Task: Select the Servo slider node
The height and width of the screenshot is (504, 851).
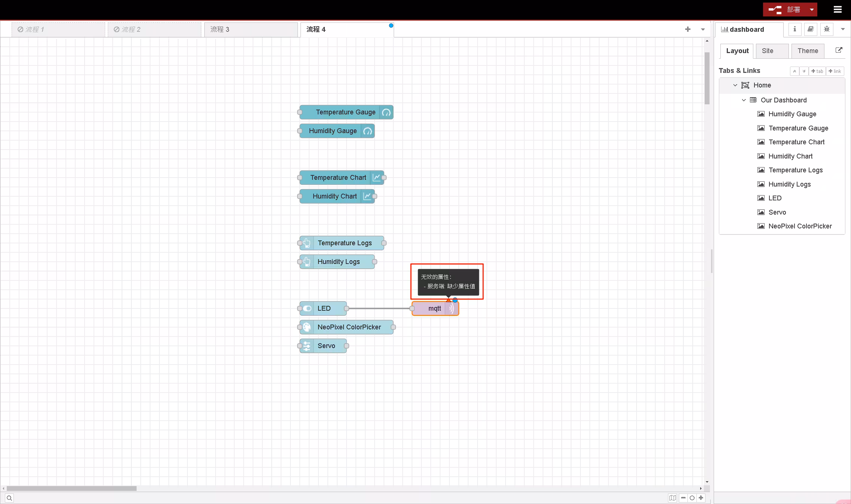Action: (x=326, y=346)
